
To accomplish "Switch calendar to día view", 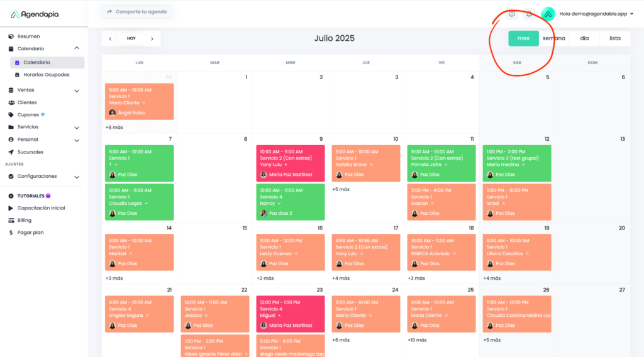I will click(584, 38).
